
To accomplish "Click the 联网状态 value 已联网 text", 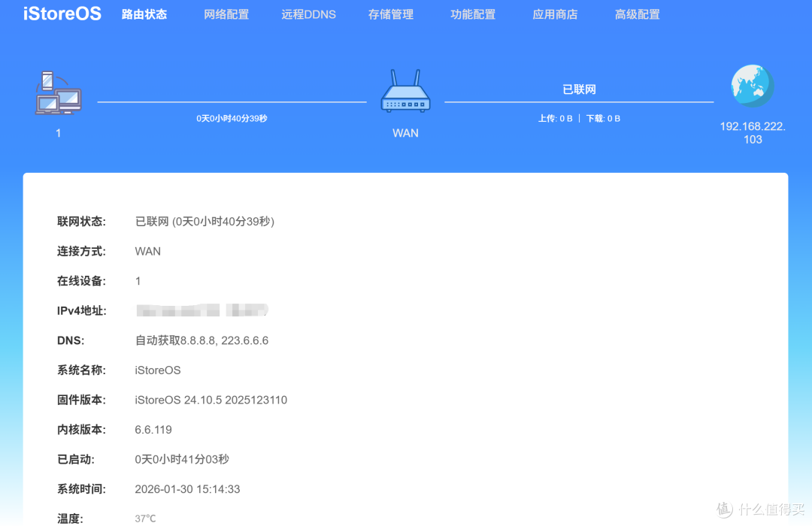I will 205,222.
